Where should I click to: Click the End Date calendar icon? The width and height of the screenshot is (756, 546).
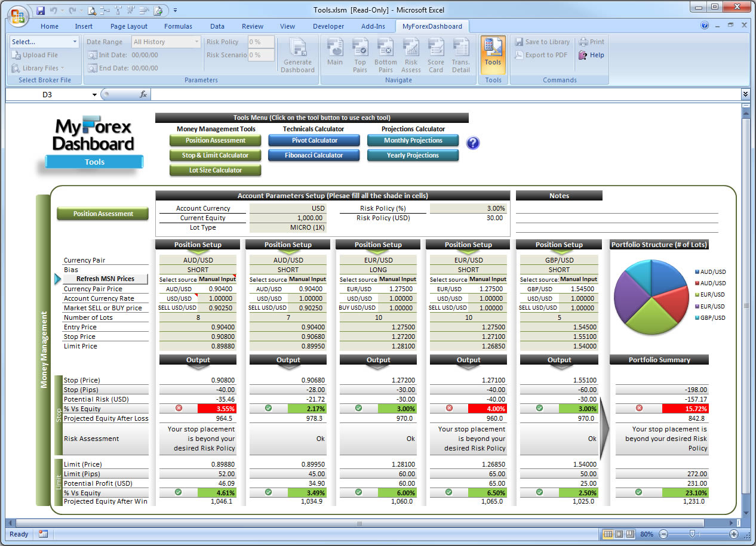tap(93, 68)
